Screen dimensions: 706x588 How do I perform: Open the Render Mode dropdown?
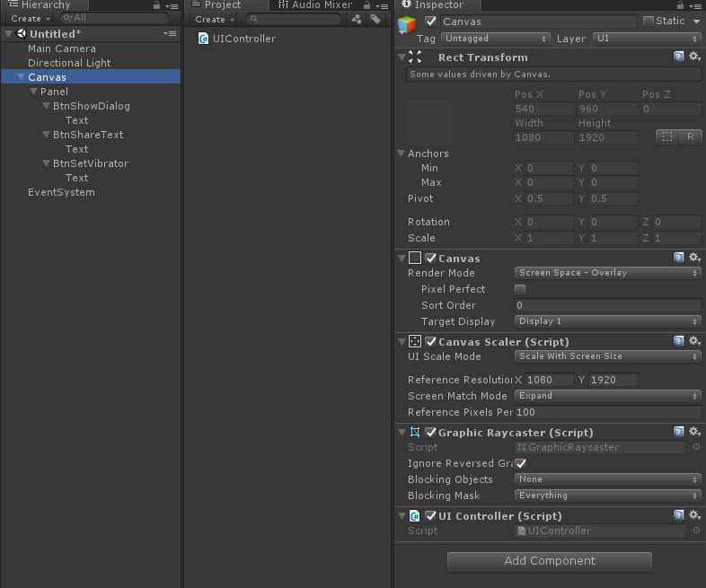click(607, 273)
